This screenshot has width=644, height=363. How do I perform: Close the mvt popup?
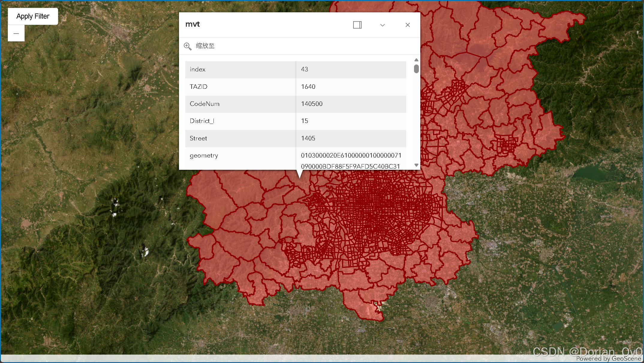point(407,25)
